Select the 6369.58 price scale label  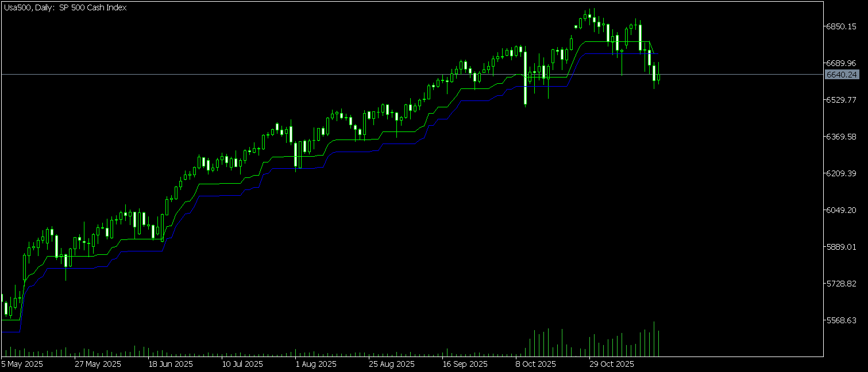click(841, 137)
